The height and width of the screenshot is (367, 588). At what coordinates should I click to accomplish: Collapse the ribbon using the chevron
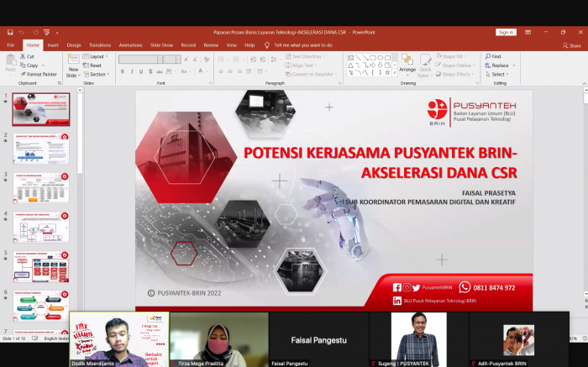(584, 83)
